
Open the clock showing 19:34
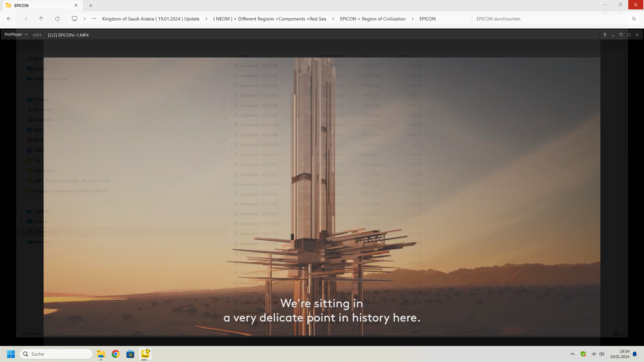620,354
